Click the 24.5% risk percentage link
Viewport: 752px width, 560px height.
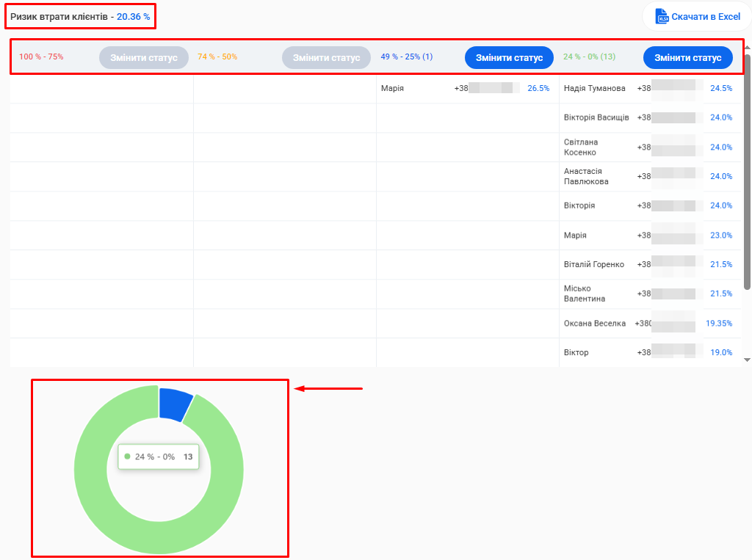click(x=720, y=89)
